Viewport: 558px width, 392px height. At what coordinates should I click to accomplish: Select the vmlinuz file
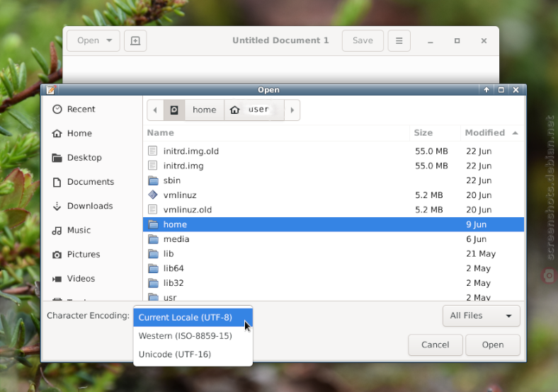point(334,195)
